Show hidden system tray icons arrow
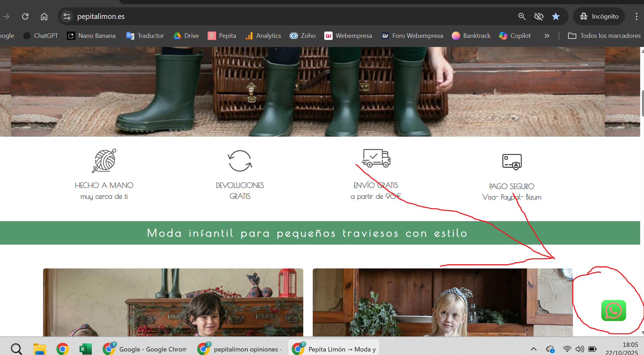 [x=533, y=349]
